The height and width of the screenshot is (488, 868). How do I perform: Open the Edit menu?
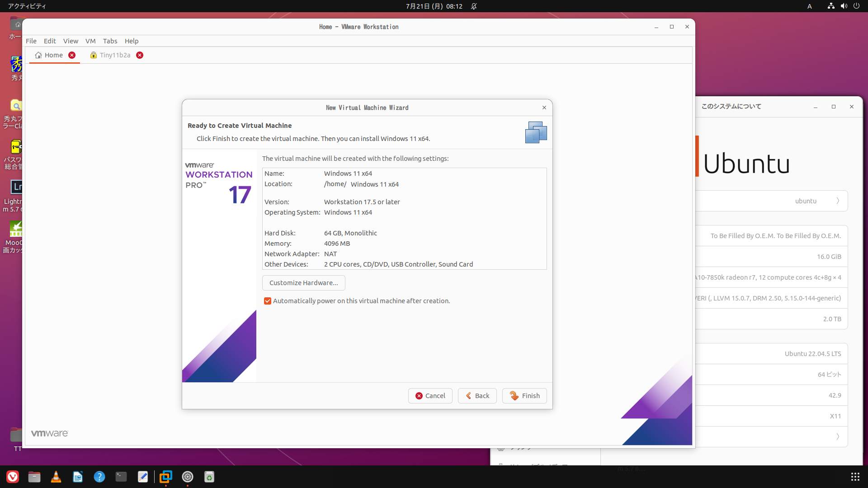point(50,41)
